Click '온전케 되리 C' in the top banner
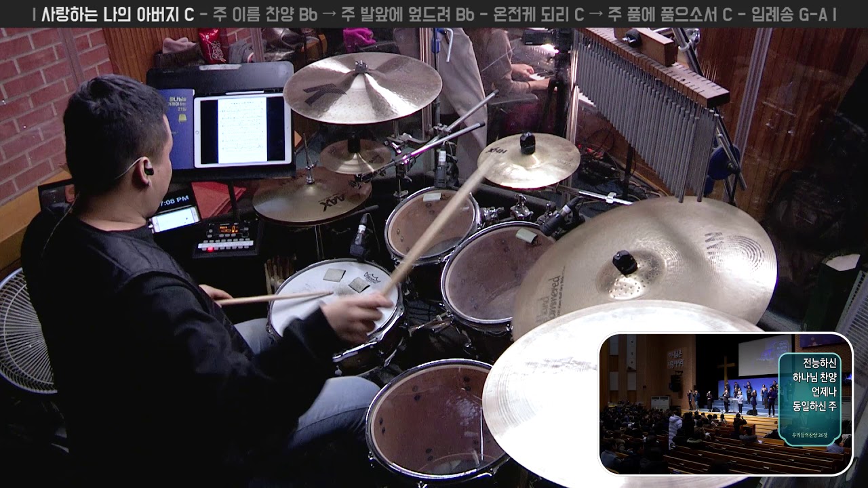This screenshot has width=868, height=488. [x=538, y=14]
